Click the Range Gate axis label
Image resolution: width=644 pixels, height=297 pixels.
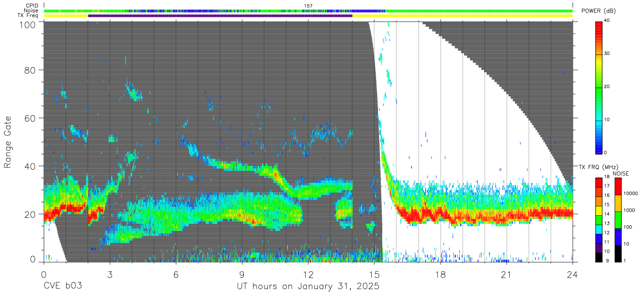[x=8, y=142]
